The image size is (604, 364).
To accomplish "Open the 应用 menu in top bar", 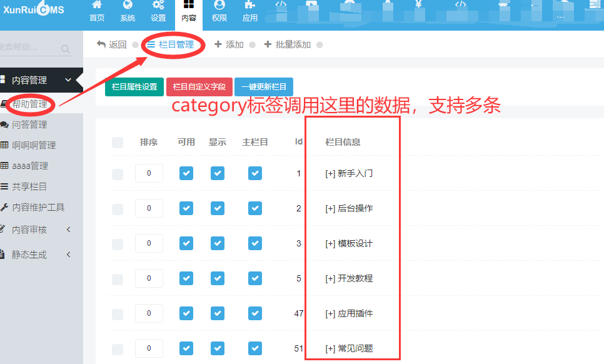I will pos(249,11).
